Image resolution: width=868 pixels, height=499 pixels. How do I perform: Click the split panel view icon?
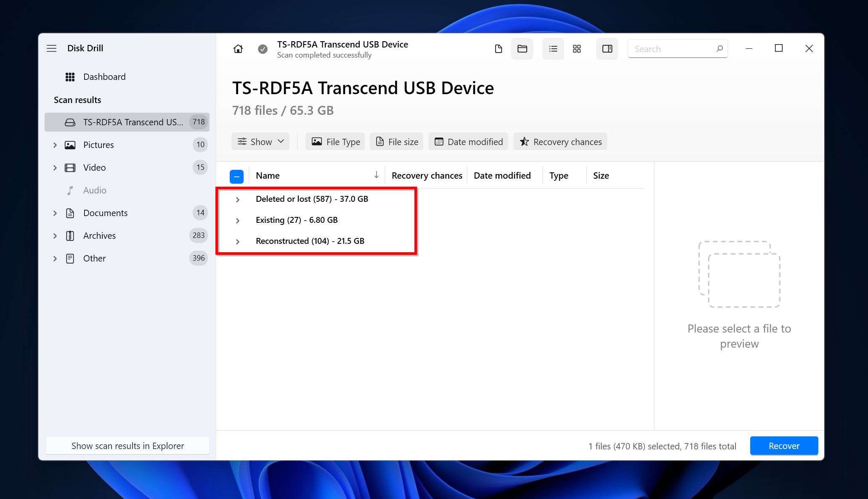coord(607,49)
